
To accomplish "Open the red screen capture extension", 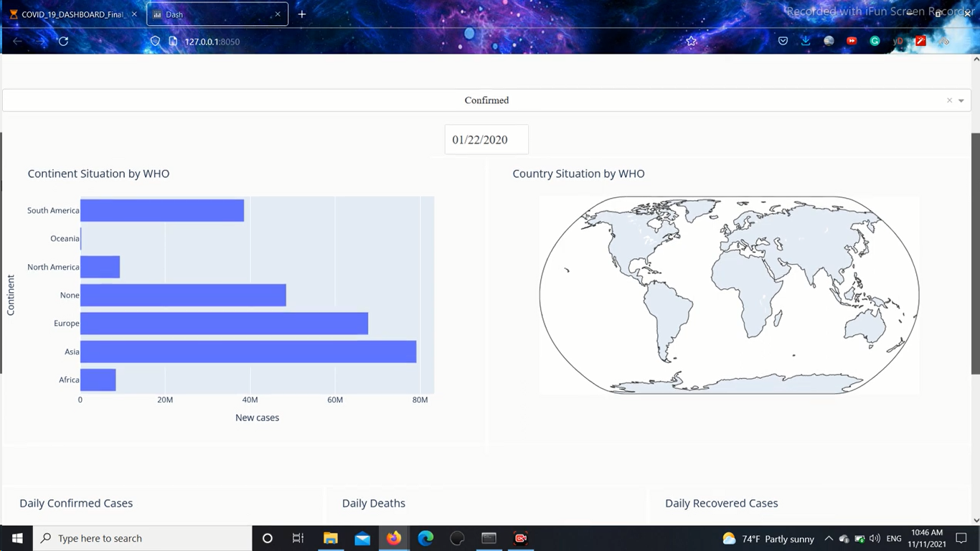I will (920, 41).
